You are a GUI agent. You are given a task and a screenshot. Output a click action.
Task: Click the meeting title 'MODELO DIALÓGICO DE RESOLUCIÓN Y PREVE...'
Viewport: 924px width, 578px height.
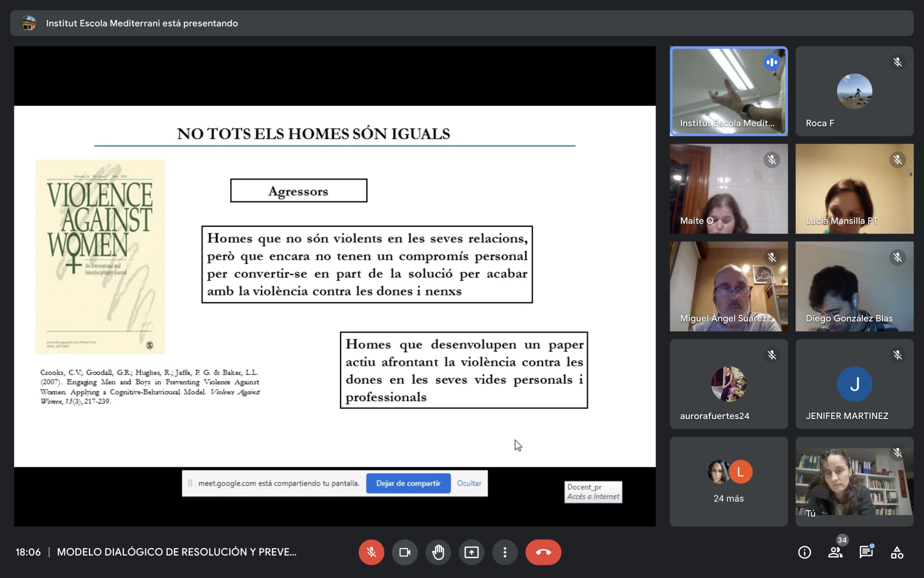coord(177,552)
